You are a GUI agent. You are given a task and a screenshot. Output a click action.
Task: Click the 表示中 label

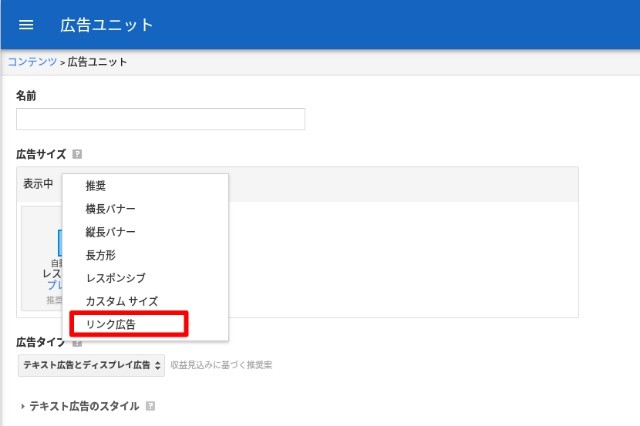(38, 184)
